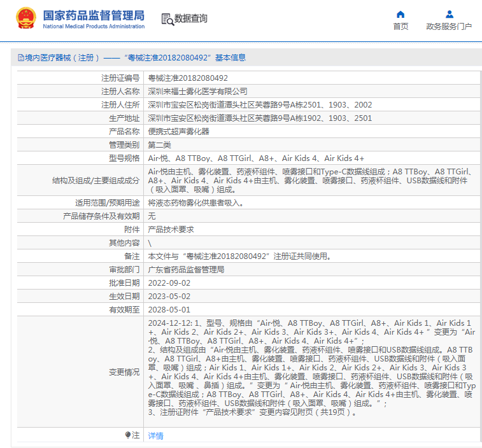Click National Medical Products Administration subtitle

tap(94, 27)
